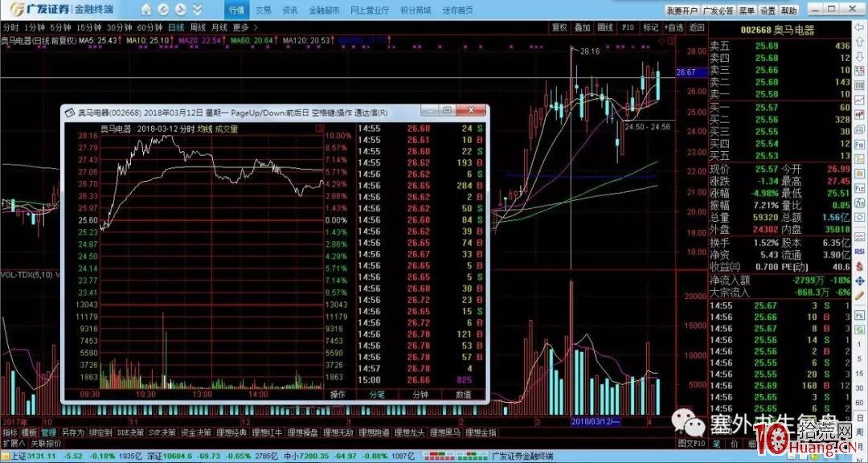The width and height of the screenshot is (868, 463).
Task: Open 设置 settings
Action: click(x=768, y=10)
